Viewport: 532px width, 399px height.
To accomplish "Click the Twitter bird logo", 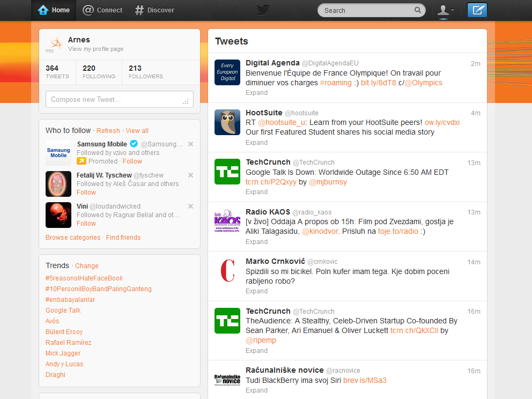I will [263, 10].
